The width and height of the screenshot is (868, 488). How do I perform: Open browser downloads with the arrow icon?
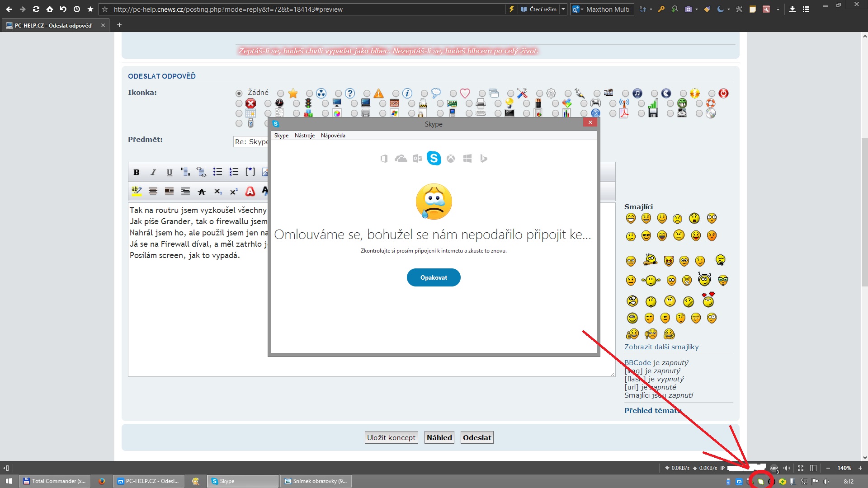pos(793,9)
